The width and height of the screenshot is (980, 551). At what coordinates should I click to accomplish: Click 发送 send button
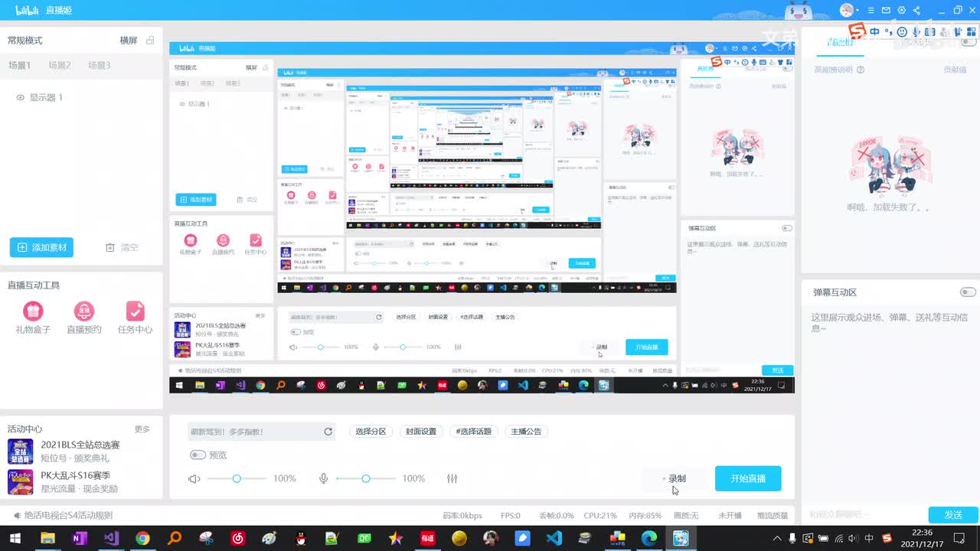point(953,515)
